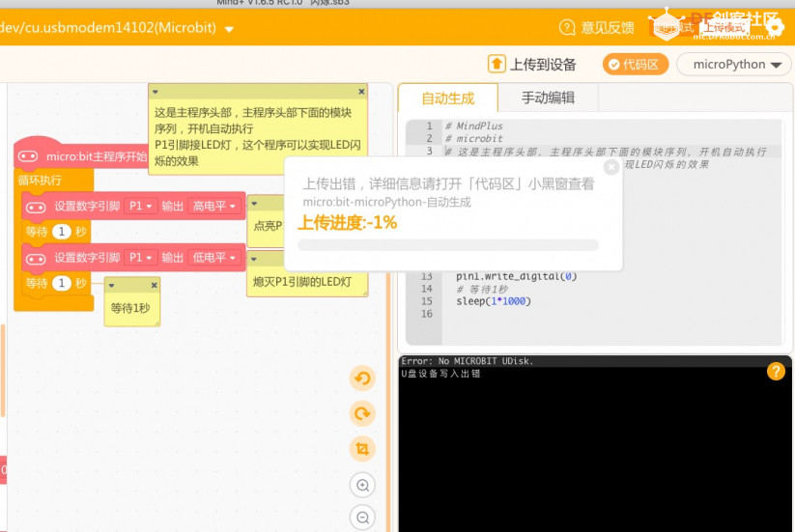The width and height of the screenshot is (795, 532).
Task: Click the '# MindPlus' comment line
Action: coord(473,126)
